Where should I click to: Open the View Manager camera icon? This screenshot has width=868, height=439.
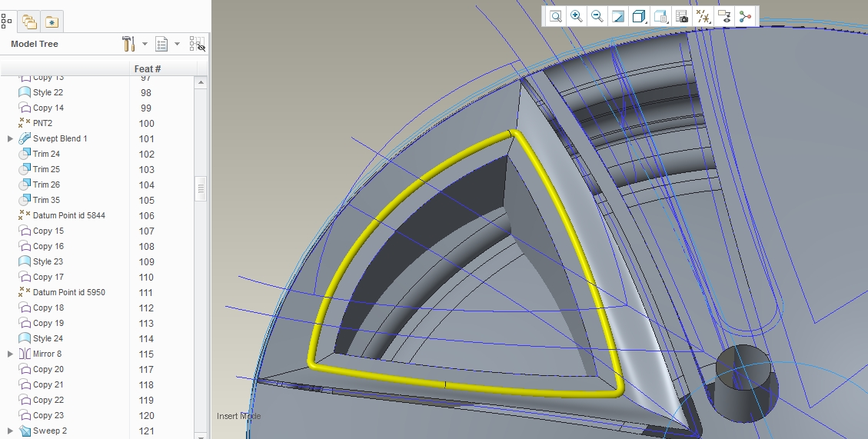coord(682,17)
